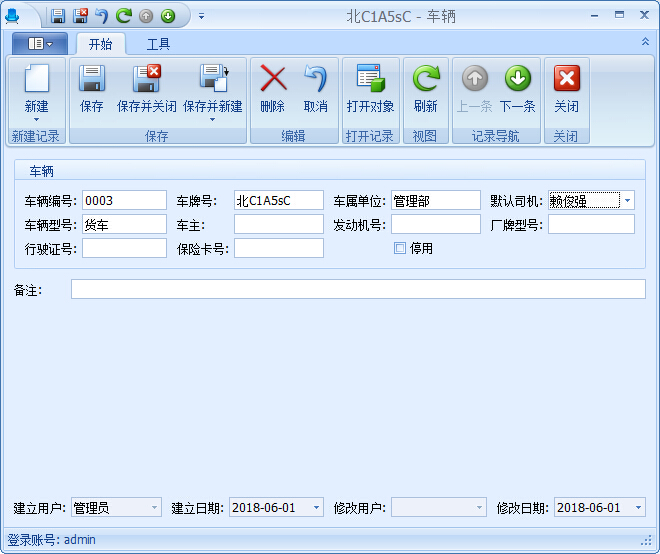Toggle the 停用 (Disabled) checkbox
The height and width of the screenshot is (554, 660).
click(400, 248)
